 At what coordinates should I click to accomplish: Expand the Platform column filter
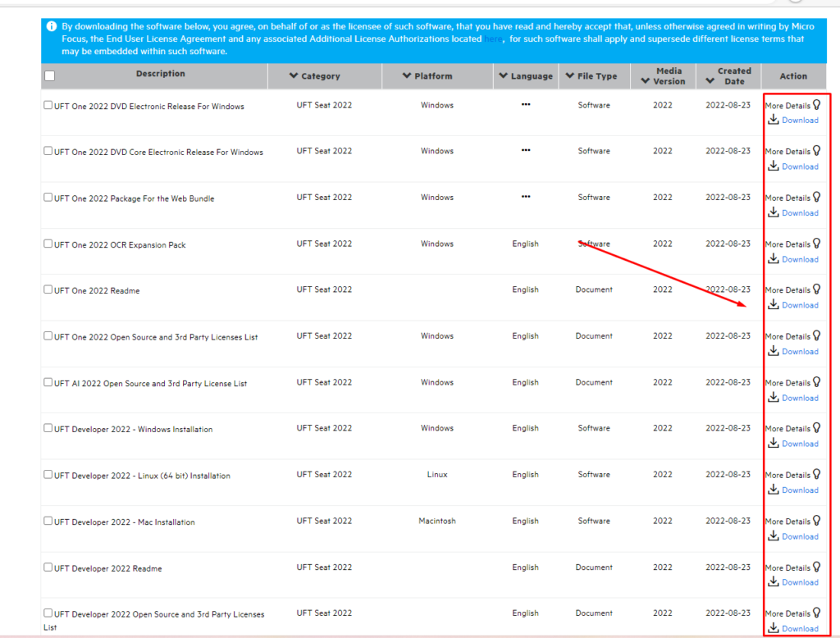[x=407, y=75]
